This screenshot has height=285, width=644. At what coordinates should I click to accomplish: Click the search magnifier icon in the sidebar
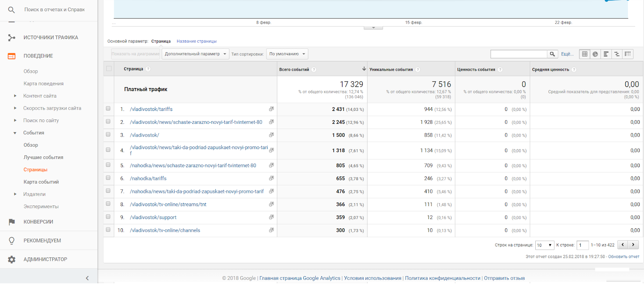[11, 10]
